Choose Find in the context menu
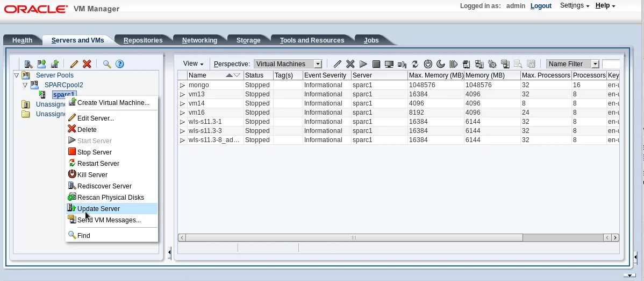 coord(112,235)
